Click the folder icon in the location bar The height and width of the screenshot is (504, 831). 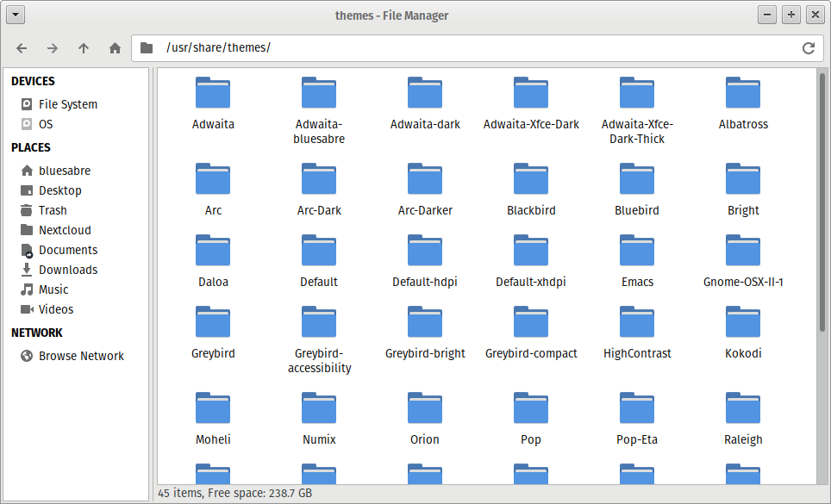[x=147, y=48]
